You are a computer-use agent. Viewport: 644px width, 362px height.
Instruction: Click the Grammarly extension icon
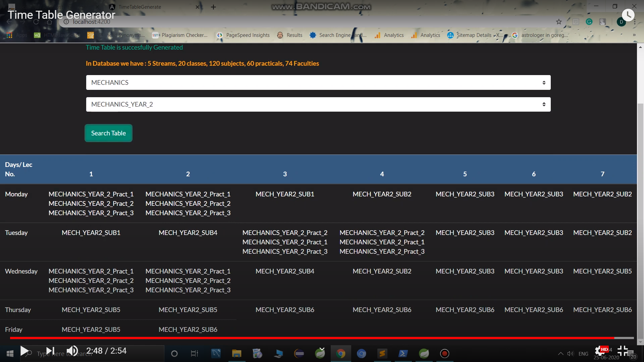click(x=589, y=21)
